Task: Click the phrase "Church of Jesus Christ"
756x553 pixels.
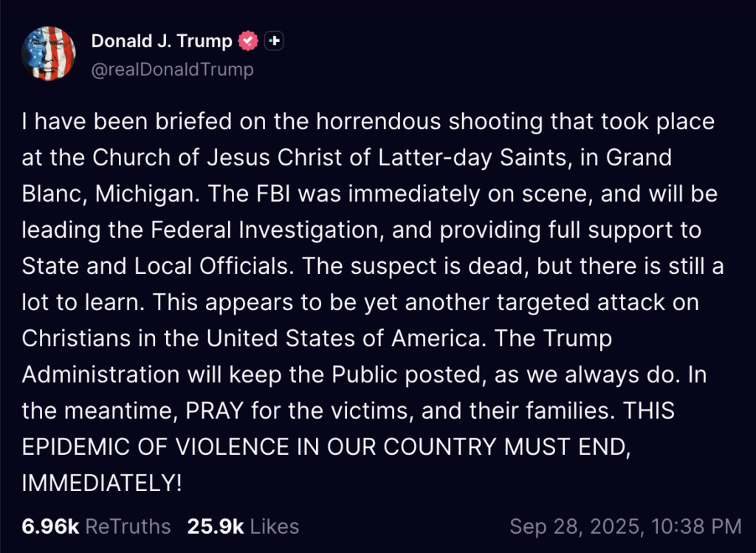Action: pyautogui.click(x=217, y=158)
